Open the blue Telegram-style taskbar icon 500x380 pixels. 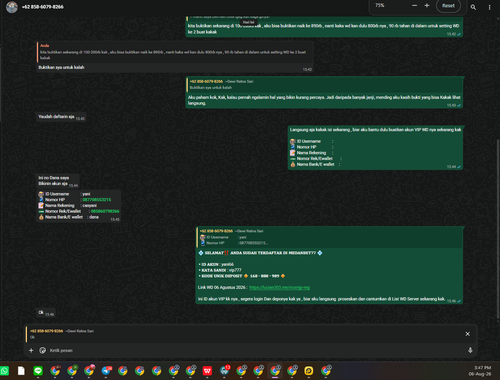click(106, 371)
